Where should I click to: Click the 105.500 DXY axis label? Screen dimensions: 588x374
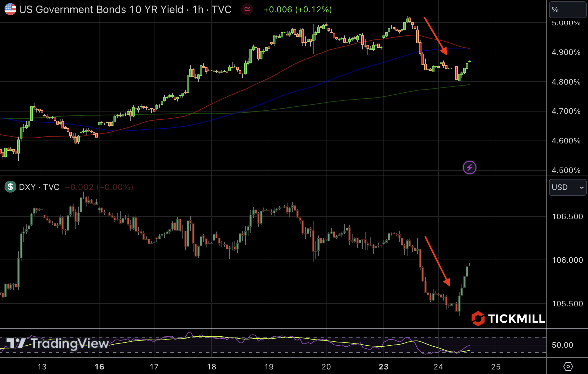click(568, 304)
